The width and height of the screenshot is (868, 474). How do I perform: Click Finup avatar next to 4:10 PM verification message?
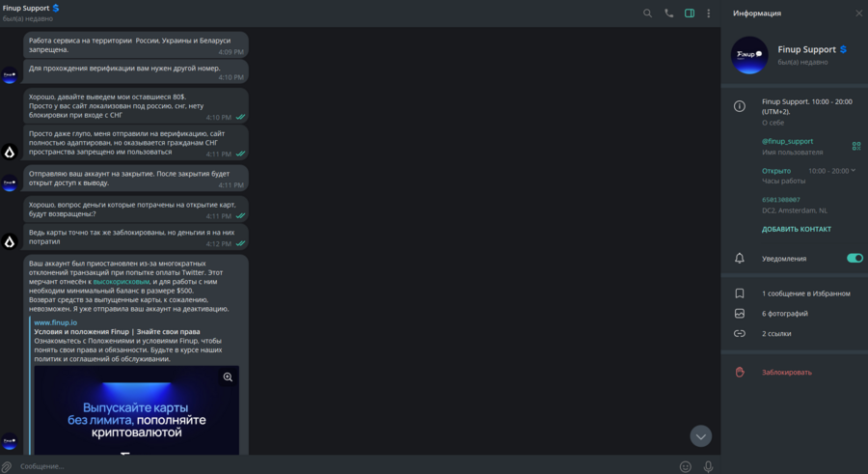point(10,75)
